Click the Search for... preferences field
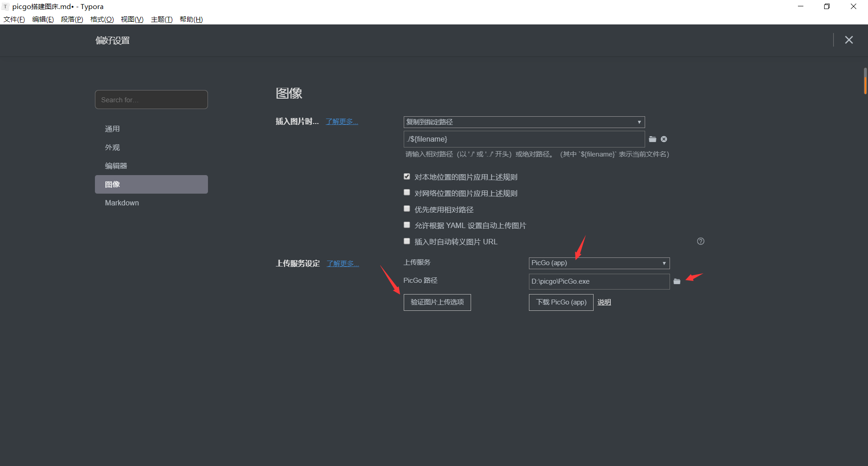Viewport: 868px width, 466px height. (x=151, y=100)
